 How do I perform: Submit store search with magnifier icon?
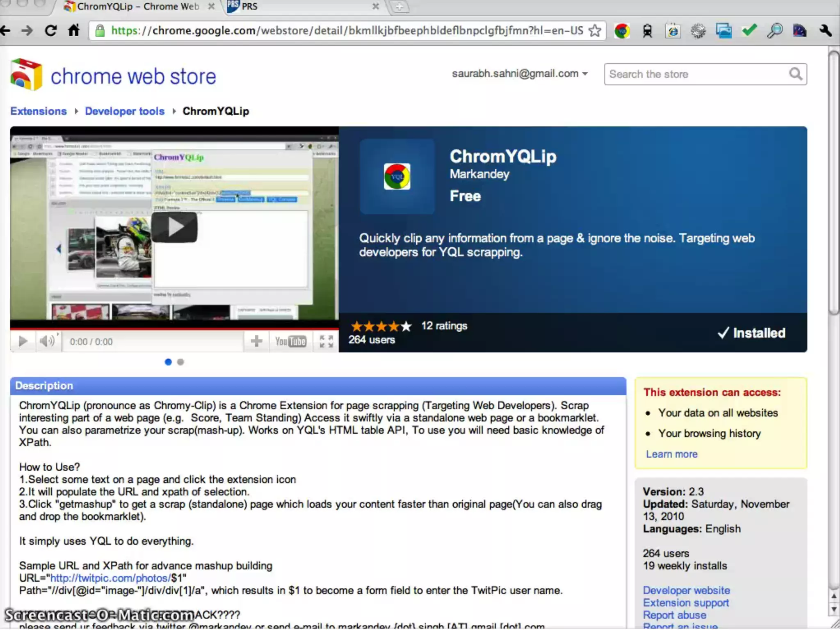point(795,74)
